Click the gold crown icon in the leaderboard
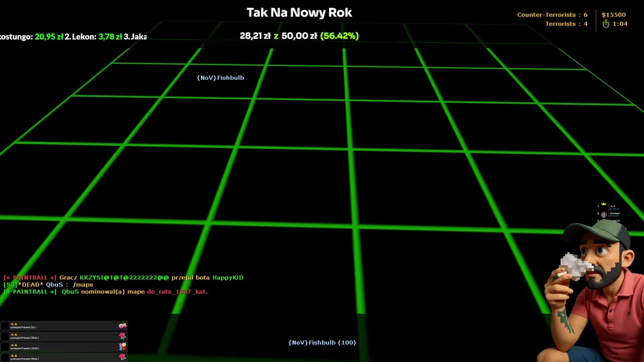 tap(604, 204)
